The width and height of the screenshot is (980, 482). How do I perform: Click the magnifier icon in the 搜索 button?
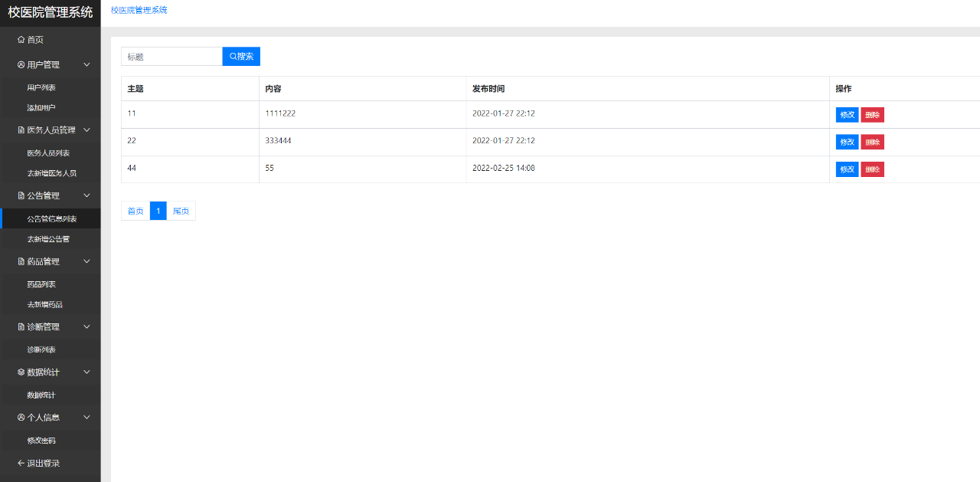233,57
